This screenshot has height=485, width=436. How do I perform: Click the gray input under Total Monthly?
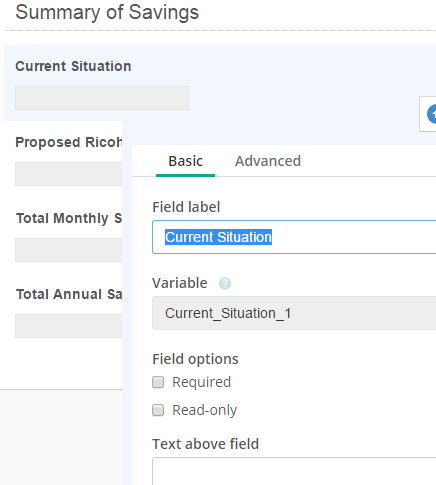click(68, 250)
